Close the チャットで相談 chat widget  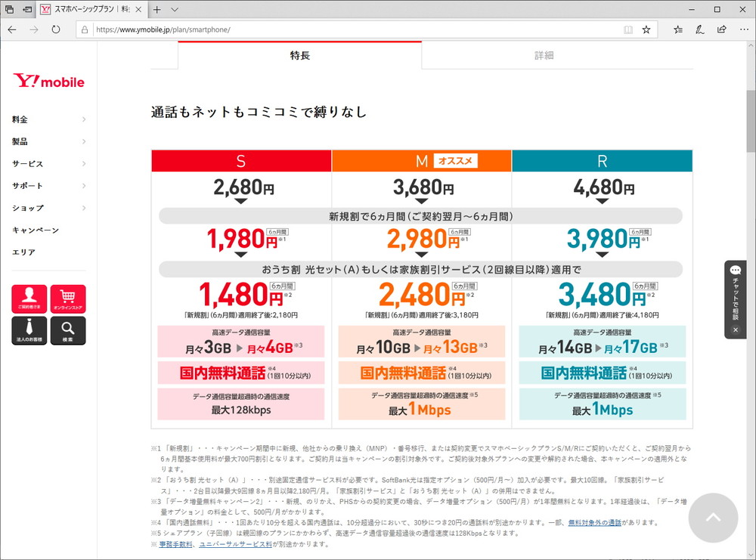click(735, 330)
